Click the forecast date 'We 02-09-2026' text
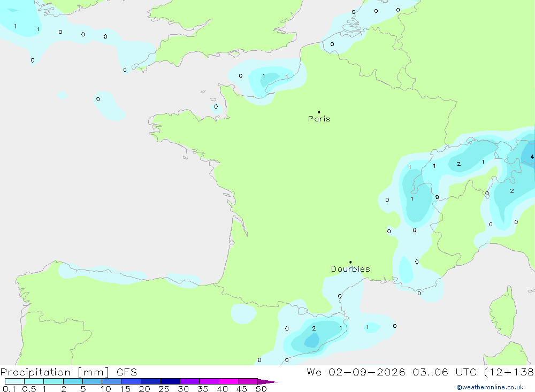This screenshot has width=535, height=392. (x=356, y=372)
